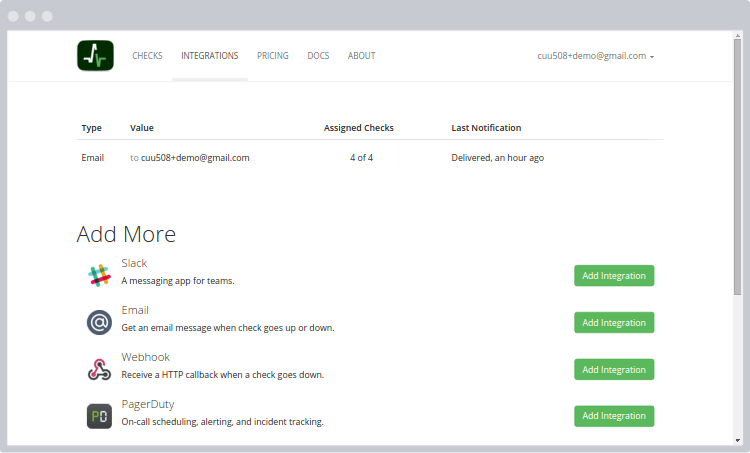The height and width of the screenshot is (453, 750).
Task: View 'Delivered, an hour ago' notification
Action: tap(497, 158)
